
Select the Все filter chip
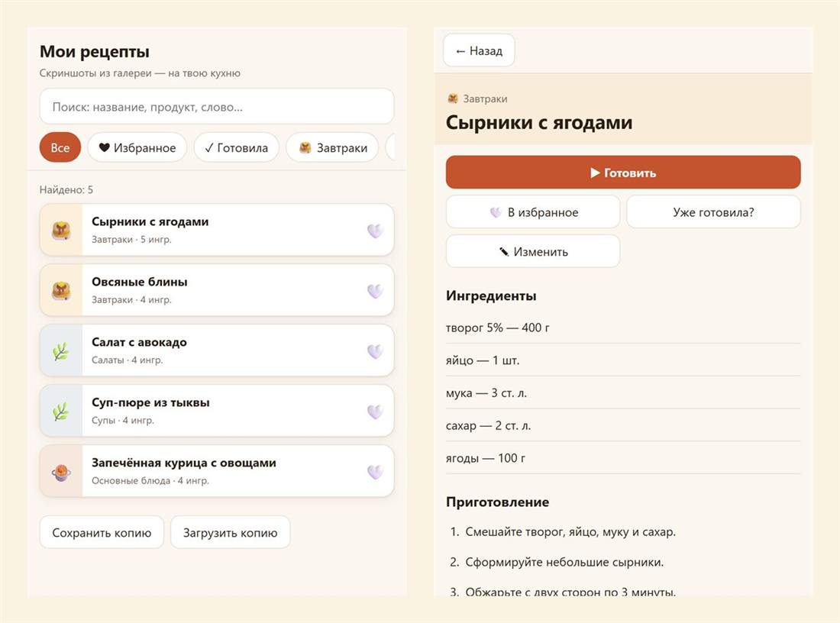(60, 147)
